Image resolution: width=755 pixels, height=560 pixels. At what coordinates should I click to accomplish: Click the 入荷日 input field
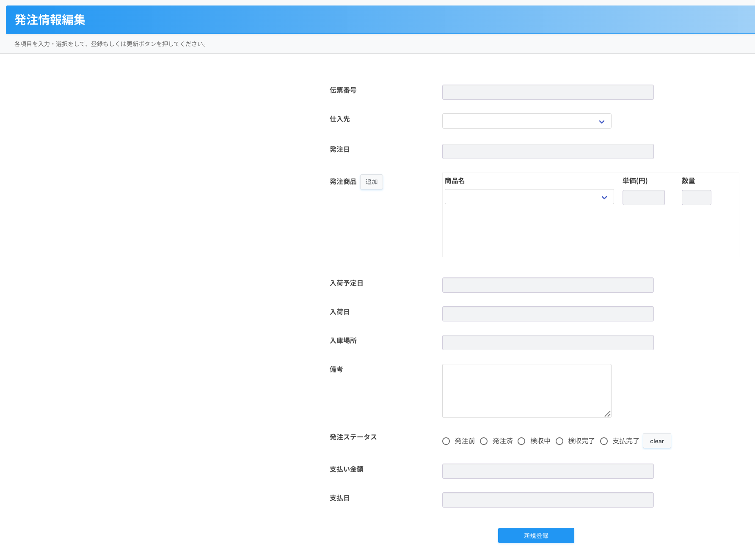click(x=548, y=314)
